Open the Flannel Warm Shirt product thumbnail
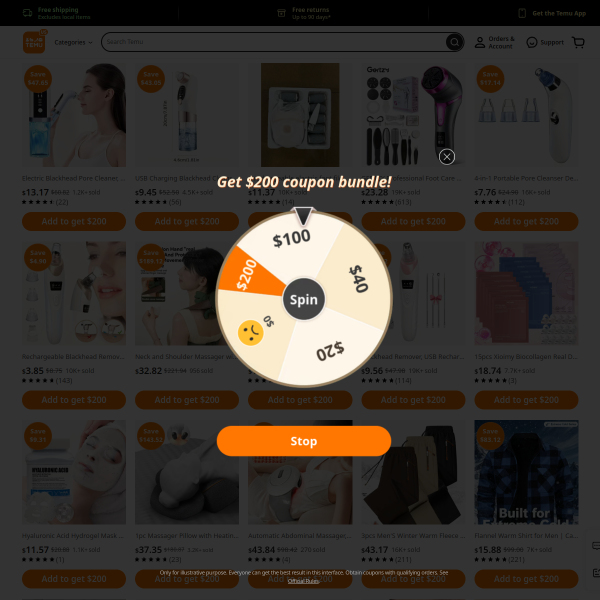600x600 pixels. 526,472
